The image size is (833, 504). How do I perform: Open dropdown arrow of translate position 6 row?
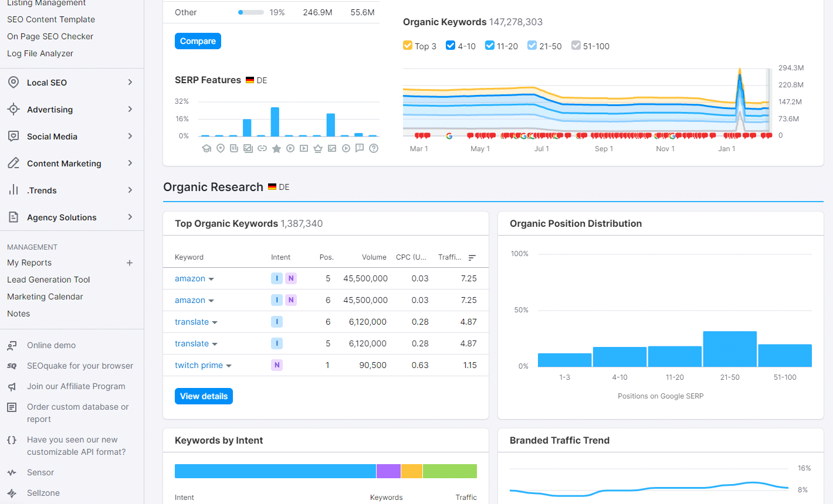coord(215,322)
